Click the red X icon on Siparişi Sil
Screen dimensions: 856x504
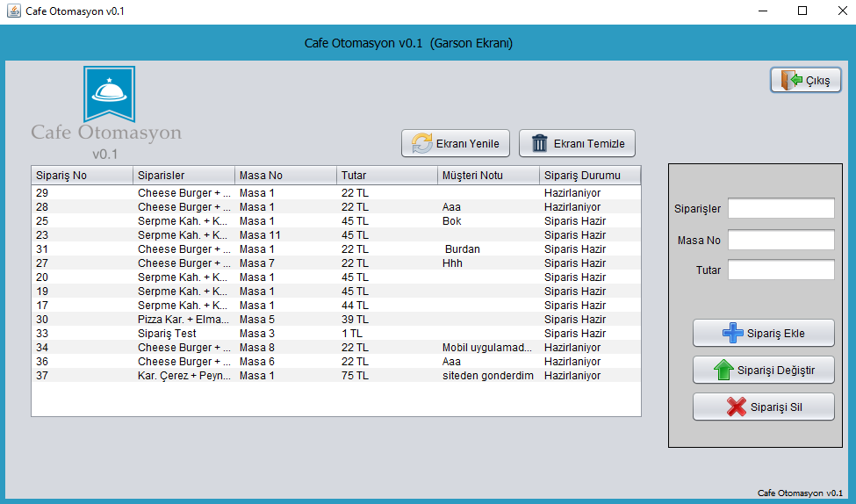[737, 407]
